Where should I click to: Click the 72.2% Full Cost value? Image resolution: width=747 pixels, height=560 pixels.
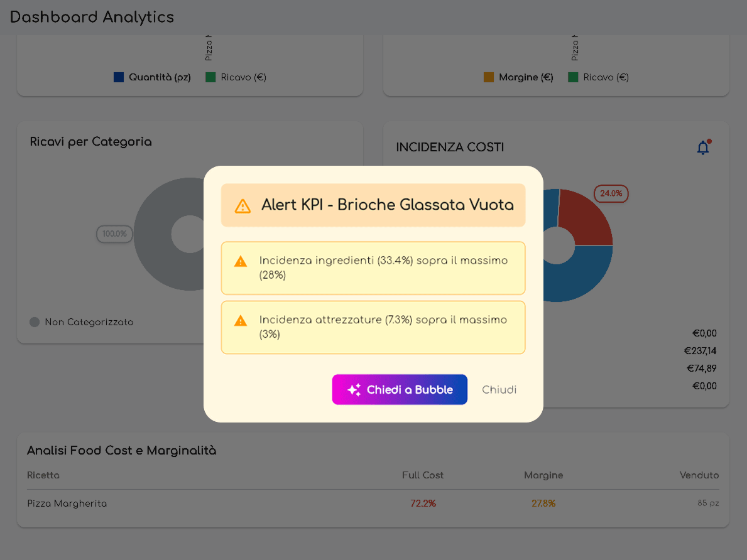(x=423, y=503)
